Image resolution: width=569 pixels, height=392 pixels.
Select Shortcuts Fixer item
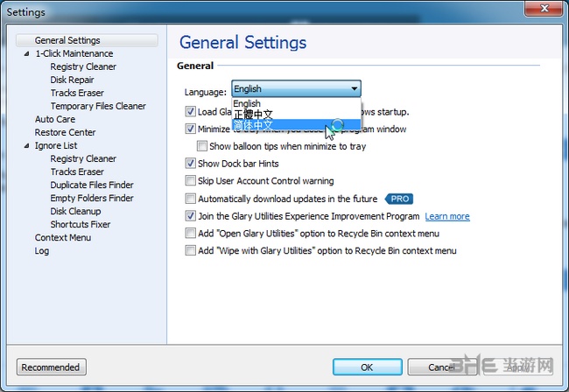pyautogui.click(x=81, y=225)
